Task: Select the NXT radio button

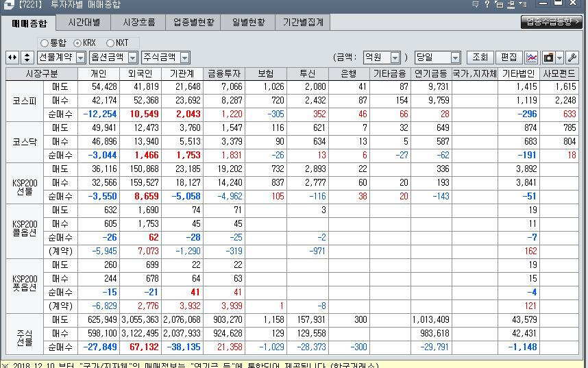Action: tap(110, 42)
